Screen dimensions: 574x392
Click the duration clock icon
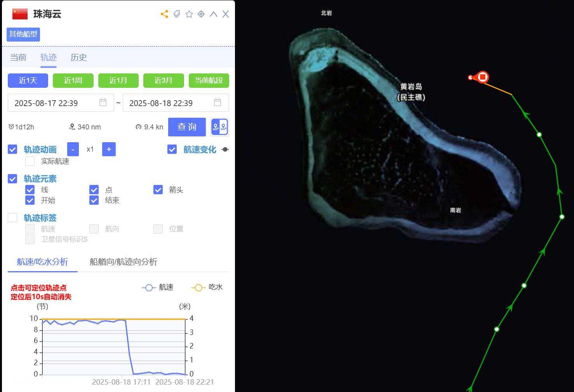[x=11, y=127]
